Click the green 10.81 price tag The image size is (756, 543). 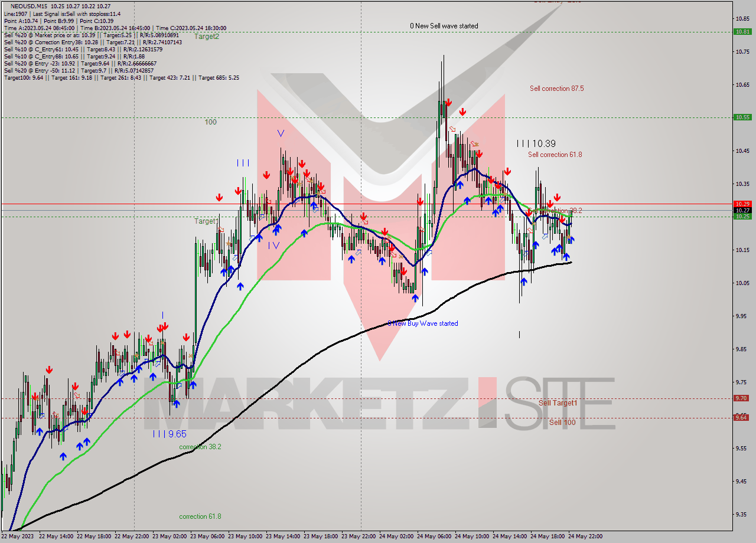(x=742, y=32)
